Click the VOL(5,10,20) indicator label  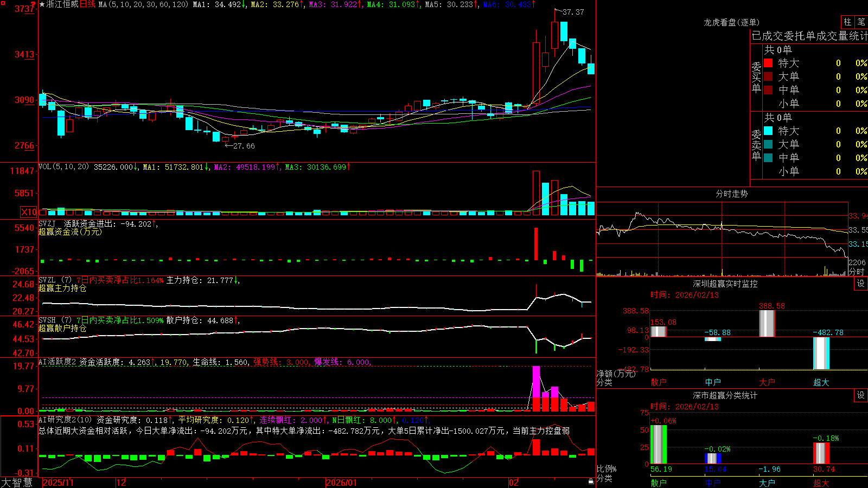click(x=63, y=167)
